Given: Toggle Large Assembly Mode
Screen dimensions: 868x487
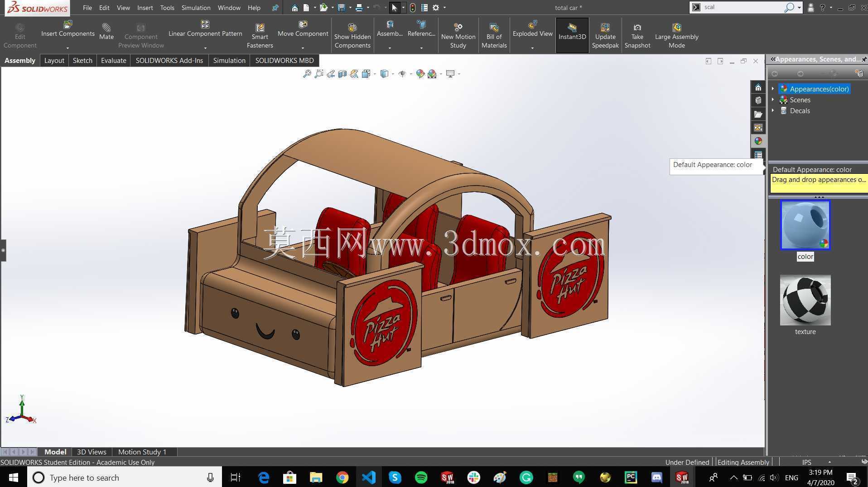Looking at the screenshot, I should pos(676,35).
